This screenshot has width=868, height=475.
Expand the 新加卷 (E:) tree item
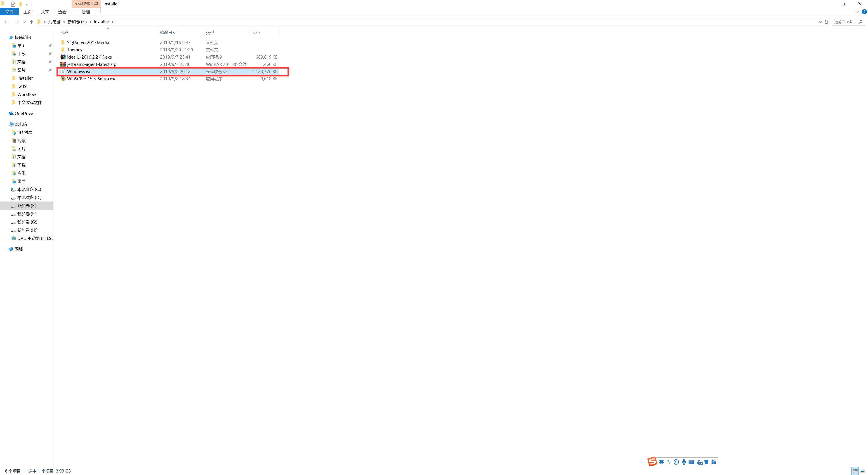coord(5,205)
